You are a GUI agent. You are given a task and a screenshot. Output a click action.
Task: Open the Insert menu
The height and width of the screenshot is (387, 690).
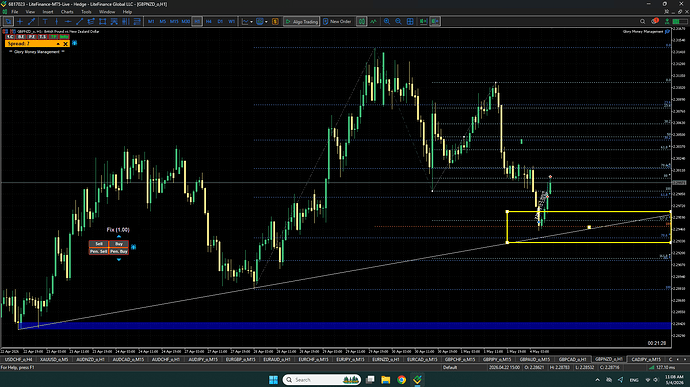[x=48, y=12]
